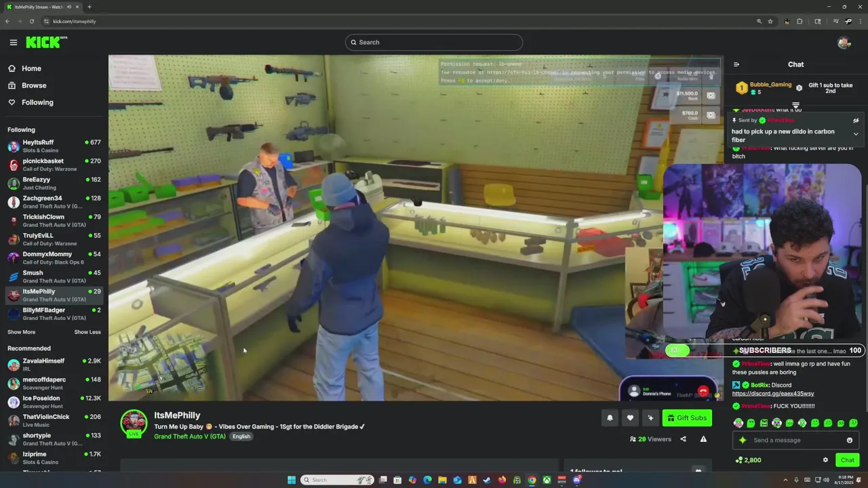868x488 pixels.
Task: Open Zachgreen34 channel
Action: (x=54, y=202)
